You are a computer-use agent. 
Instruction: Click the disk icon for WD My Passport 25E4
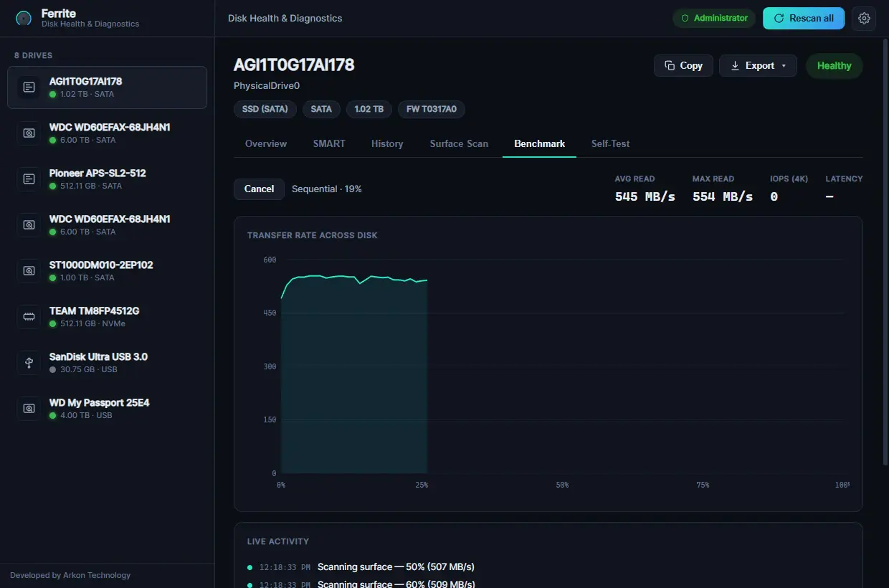(x=29, y=408)
